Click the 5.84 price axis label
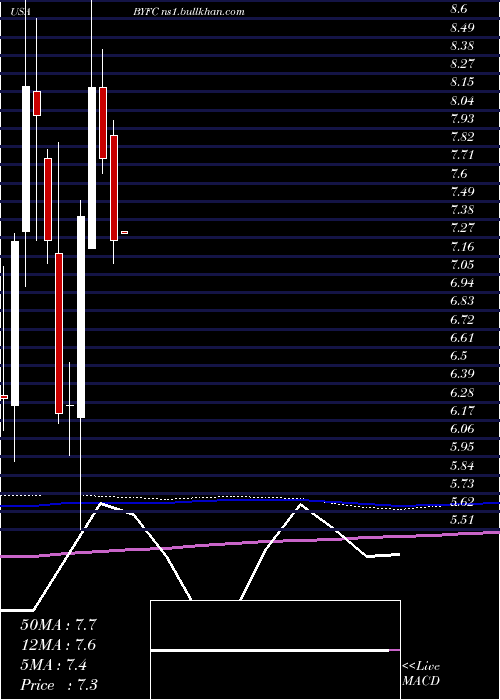Screen dimensions: 500x700 (462, 465)
